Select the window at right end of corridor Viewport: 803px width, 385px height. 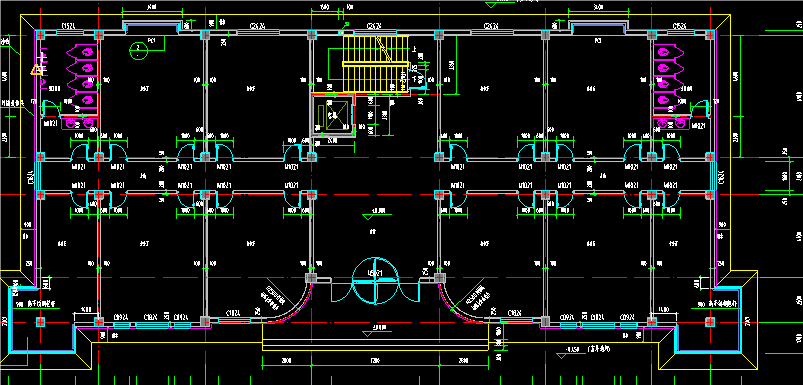coord(713,176)
